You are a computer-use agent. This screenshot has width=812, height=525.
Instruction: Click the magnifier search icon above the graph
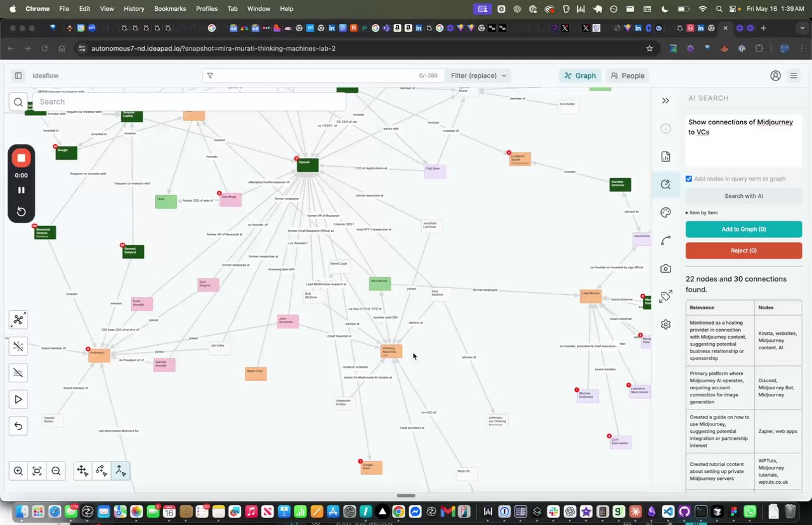18,102
